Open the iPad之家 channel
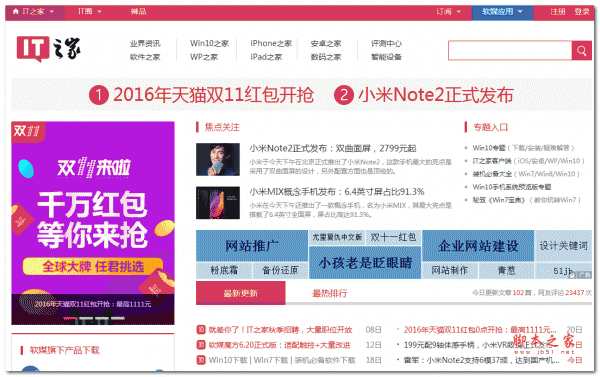The width and height of the screenshot is (600, 377). point(266,57)
